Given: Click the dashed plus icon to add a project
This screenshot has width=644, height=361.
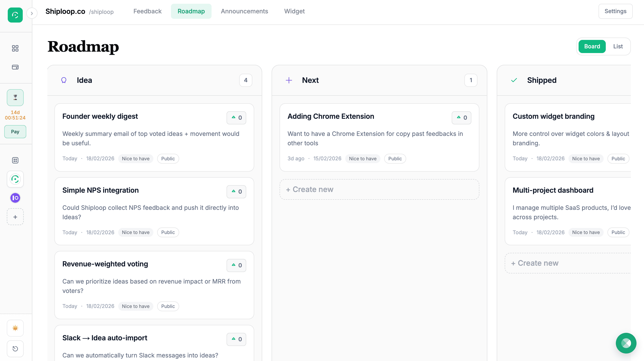Looking at the screenshot, I should pyautogui.click(x=15, y=217).
